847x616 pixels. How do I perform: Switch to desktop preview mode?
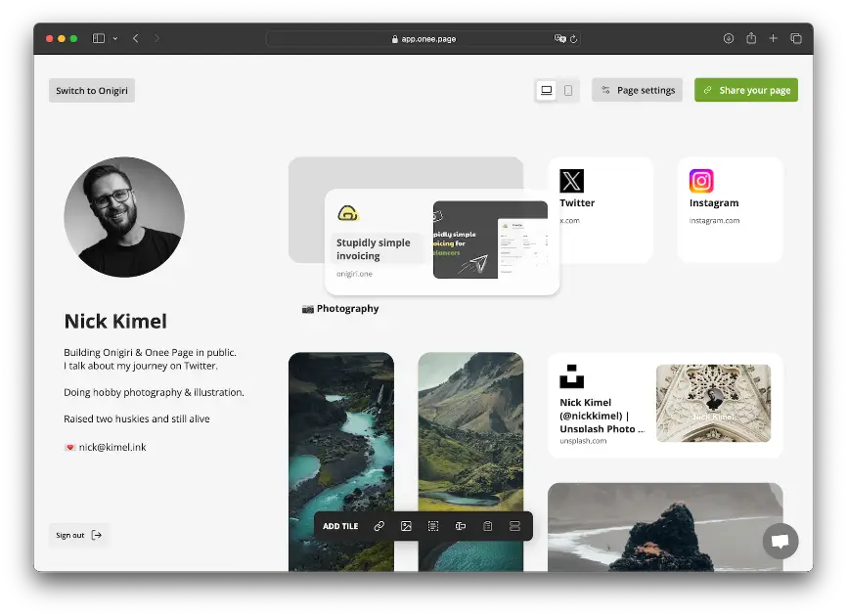[x=547, y=89]
